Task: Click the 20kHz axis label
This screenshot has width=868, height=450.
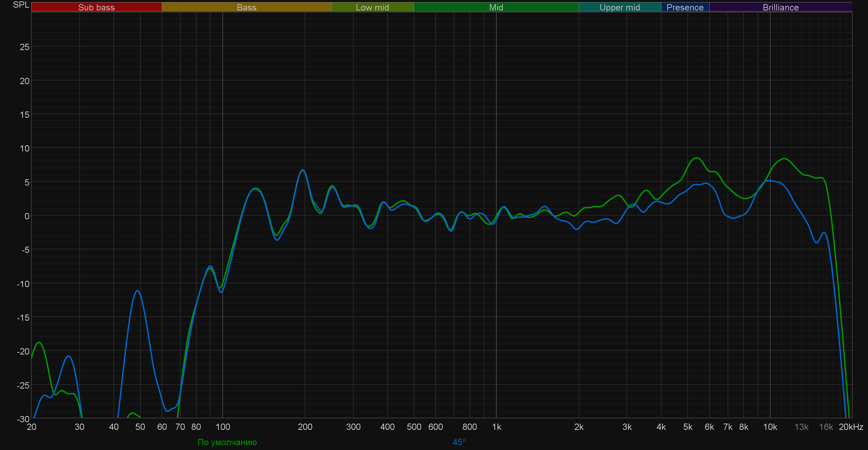Action: click(851, 427)
